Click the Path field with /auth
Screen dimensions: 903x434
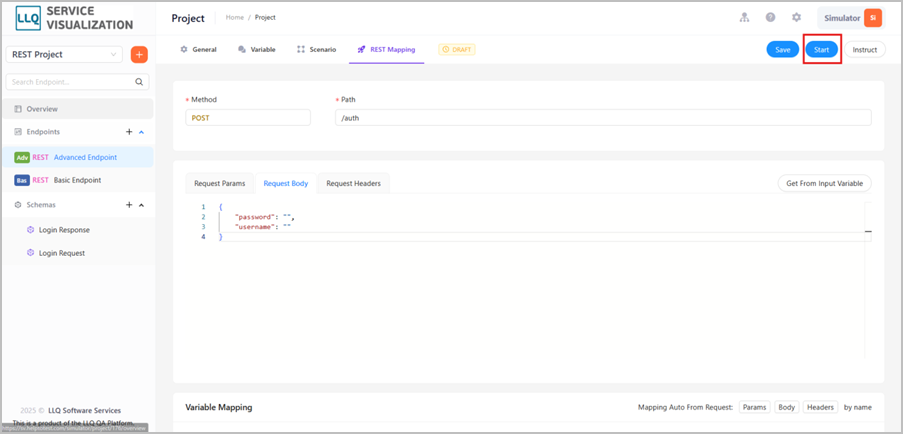pos(603,117)
